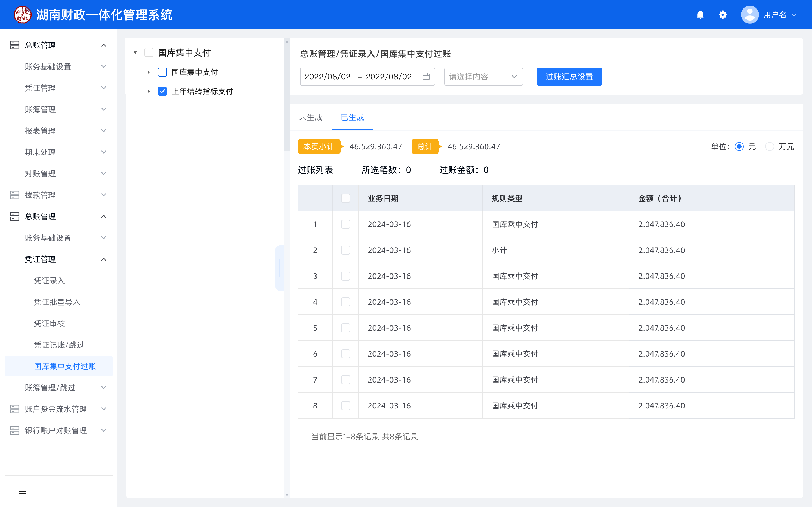Click the hamburger menu icon at sidebar bottom

point(23,491)
